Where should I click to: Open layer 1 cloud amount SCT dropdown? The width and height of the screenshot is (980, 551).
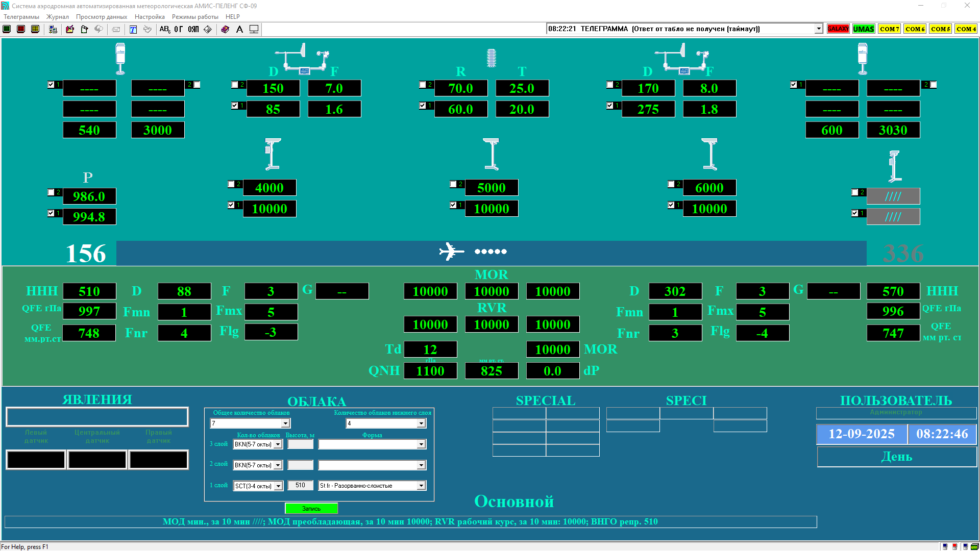[x=278, y=486]
